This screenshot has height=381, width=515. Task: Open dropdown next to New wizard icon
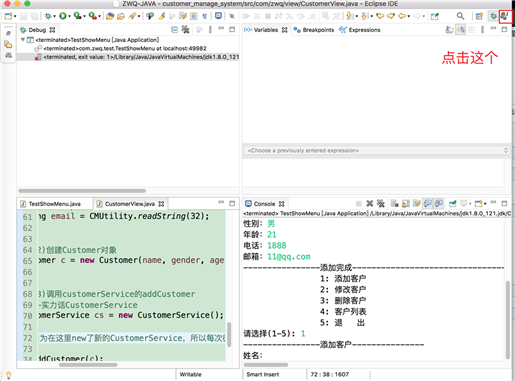tap(15, 16)
